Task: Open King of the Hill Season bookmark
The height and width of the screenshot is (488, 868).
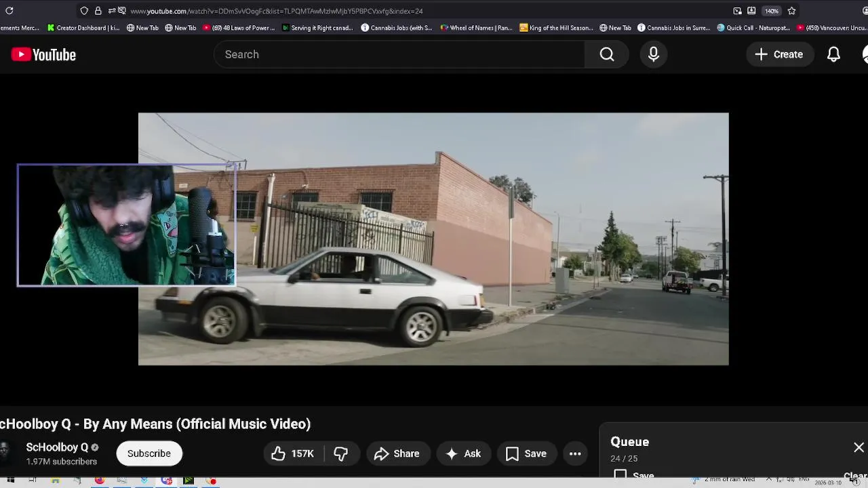Action: click(x=556, y=28)
